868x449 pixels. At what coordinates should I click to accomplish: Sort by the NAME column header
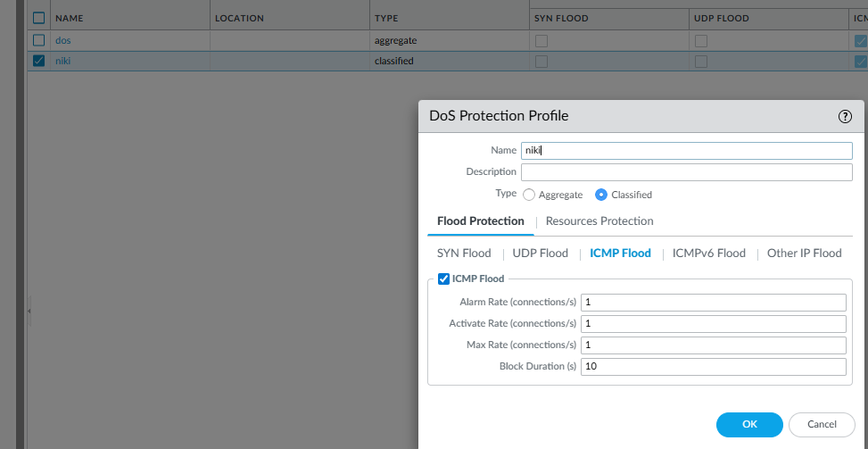click(130, 18)
